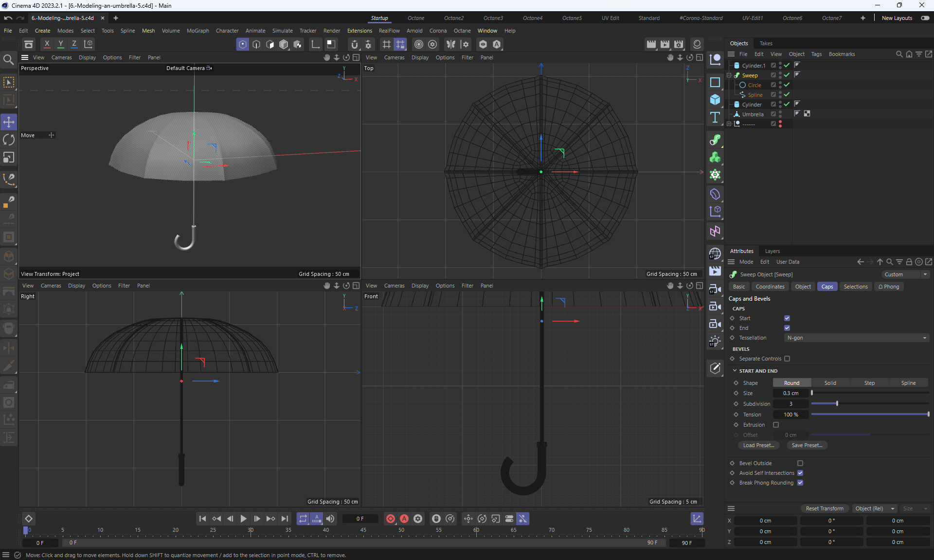Click the Record Active Objects button
This screenshot has height=560, width=934.
pyautogui.click(x=390, y=519)
